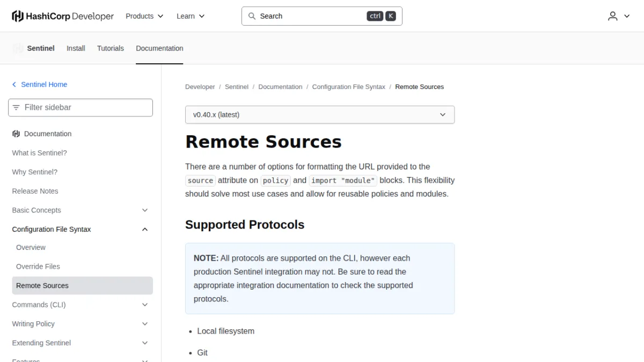This screenshot has width=644, height=362.
Task: Focus the Search input field
Action: click(322, 16)
